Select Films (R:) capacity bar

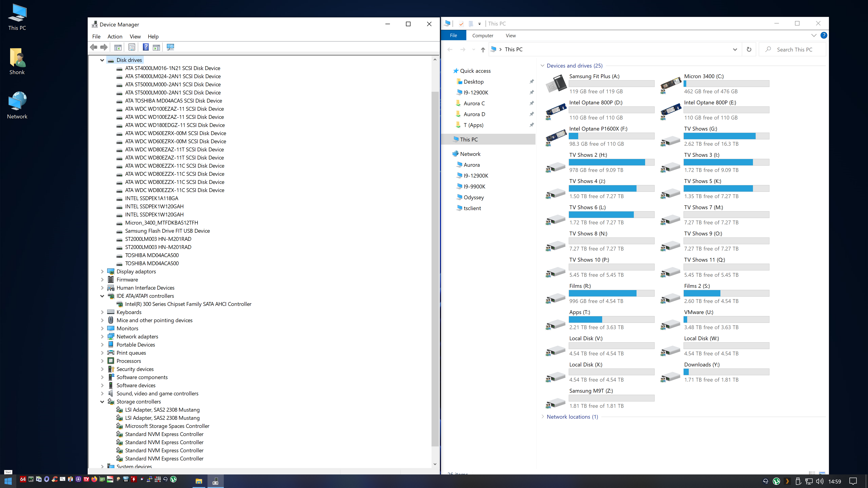pyautogui.click(x=612, y=293)
